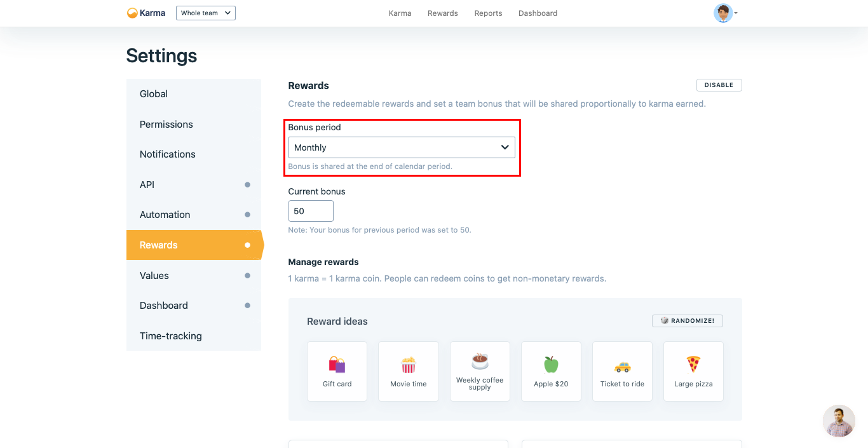The image size is (868, 448).
Task: Open the user avatar menu
Action: (723, 13)
